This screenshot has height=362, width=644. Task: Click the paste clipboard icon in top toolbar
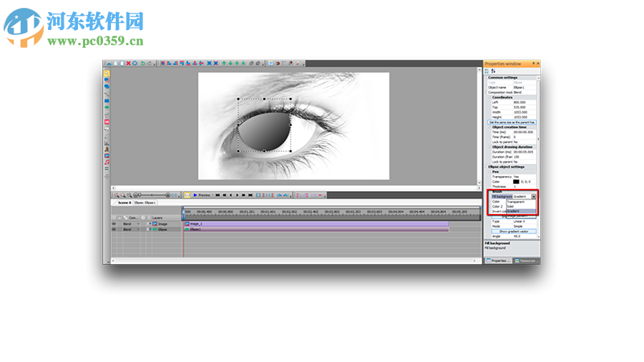[x=122, y=63]
